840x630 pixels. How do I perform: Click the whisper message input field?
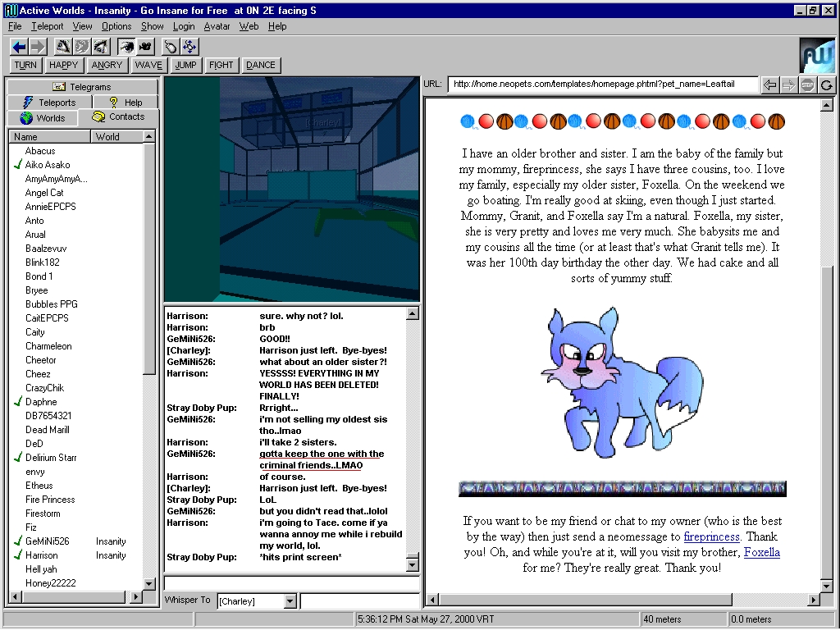point(359,601)
